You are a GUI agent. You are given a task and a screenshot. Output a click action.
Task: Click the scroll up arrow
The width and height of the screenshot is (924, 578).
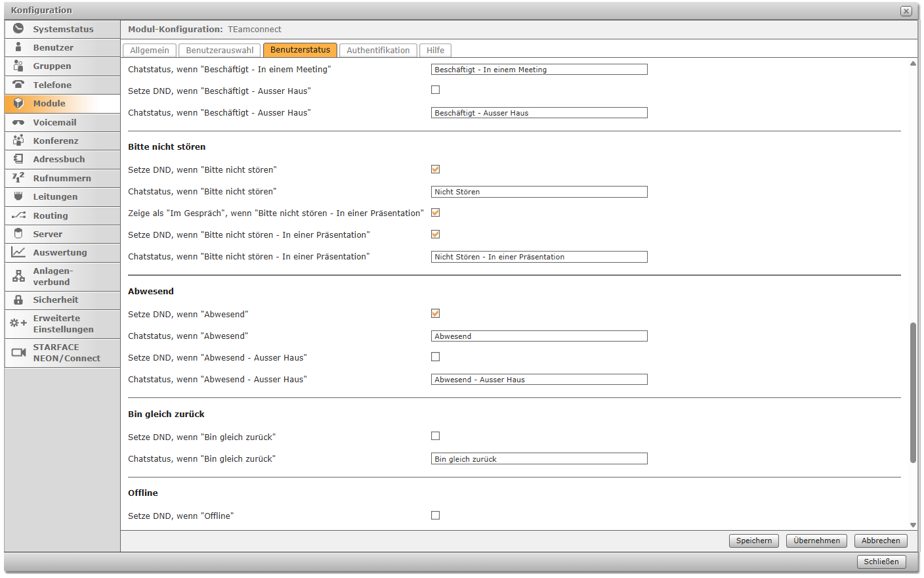[x=913, y=64]
